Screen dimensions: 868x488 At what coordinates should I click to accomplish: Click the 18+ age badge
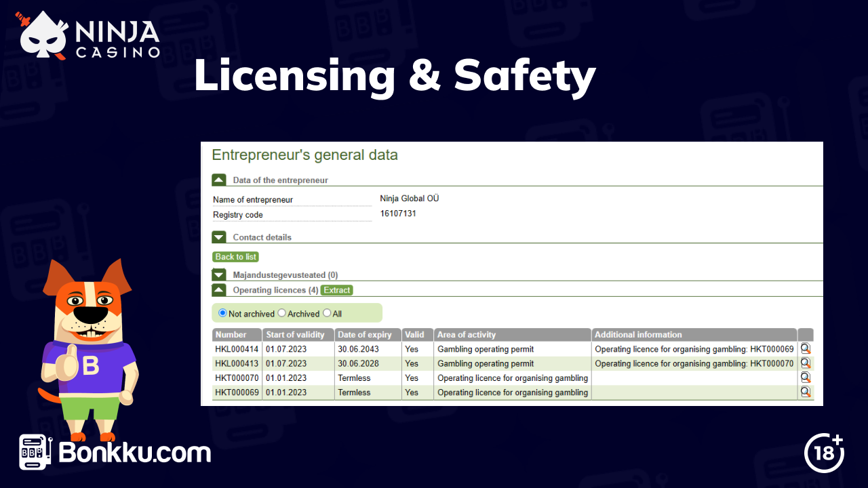coord(824,453)
